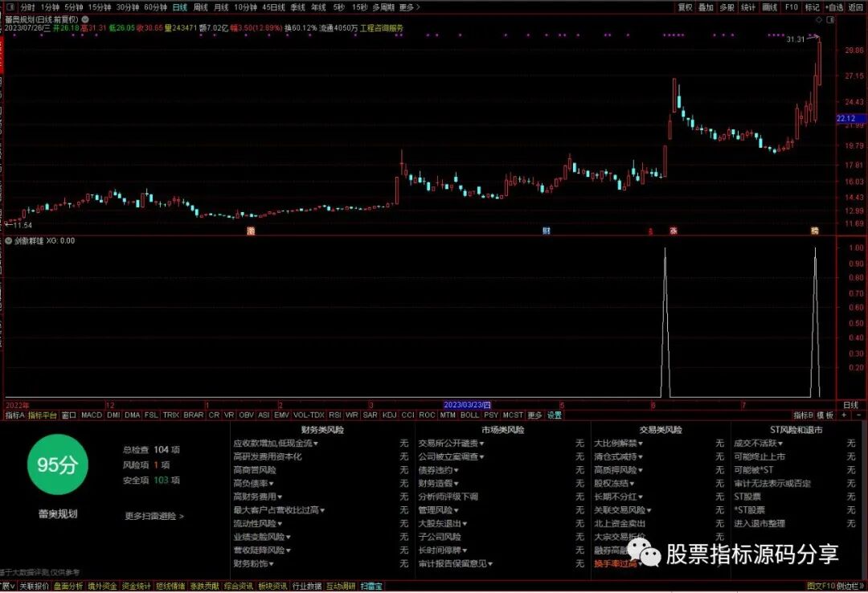Select the 日线 daily period
The width and height of the screenshot is (868, 593).
pyautogui.click(x=180, y=7)
